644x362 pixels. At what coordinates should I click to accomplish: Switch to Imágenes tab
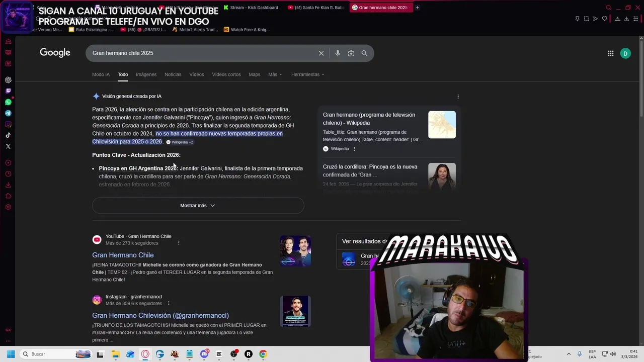[146, 74]
